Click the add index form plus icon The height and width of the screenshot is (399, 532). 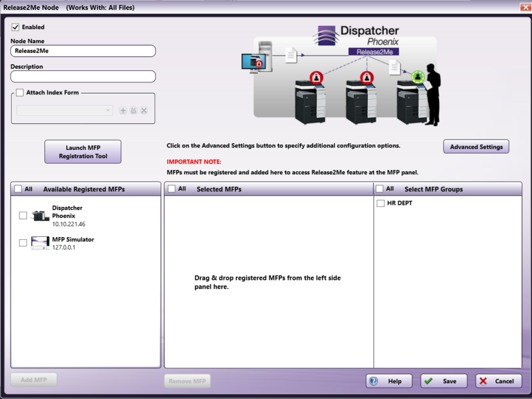123,110
